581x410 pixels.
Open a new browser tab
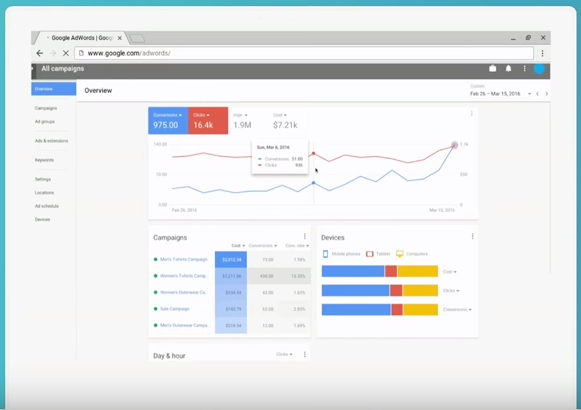pos(137,38)
